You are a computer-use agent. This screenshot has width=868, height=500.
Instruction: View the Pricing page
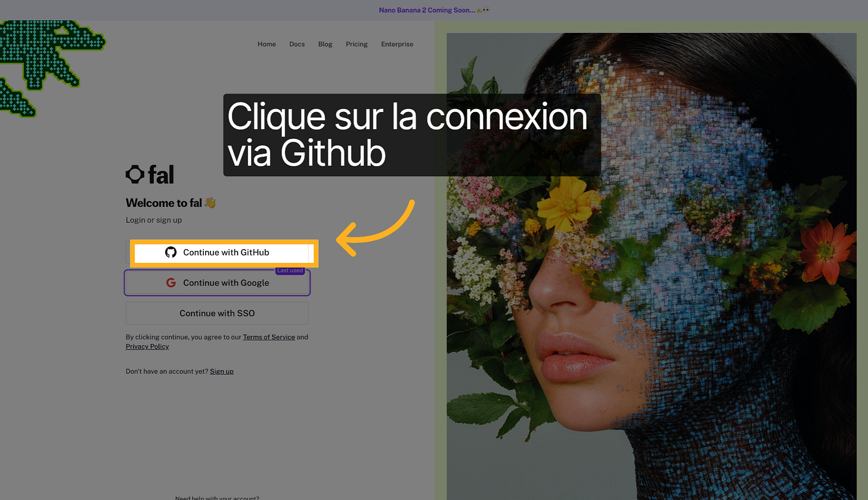(356, 44)
